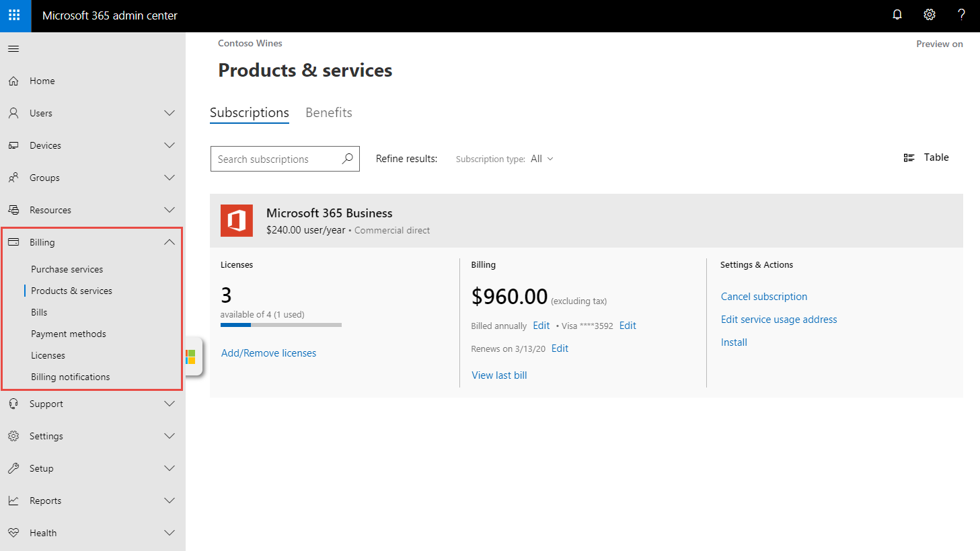Expand the Reports section chevron
The image size is (980, 551).
169,501
